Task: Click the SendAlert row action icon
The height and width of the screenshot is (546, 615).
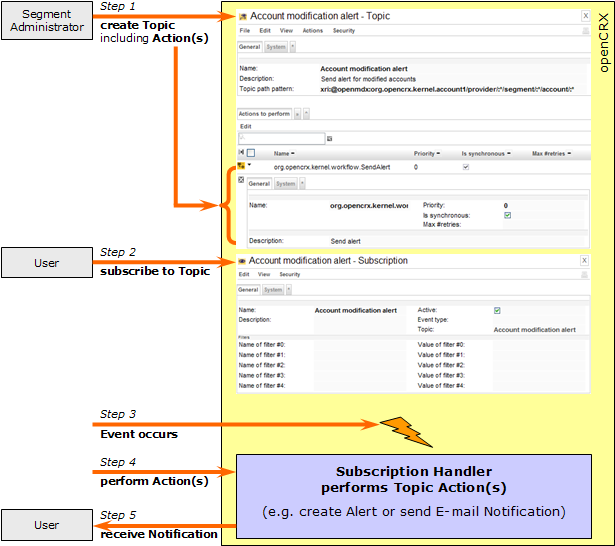Action: click(x=241, y=166)
